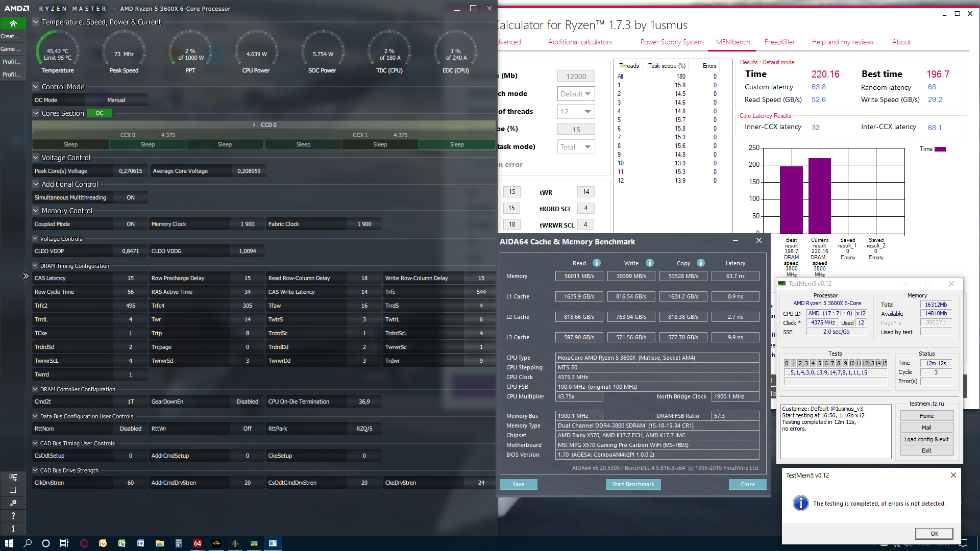
Task: Toggle the Cores Section OC switch
Action: (x=100, y=113)
